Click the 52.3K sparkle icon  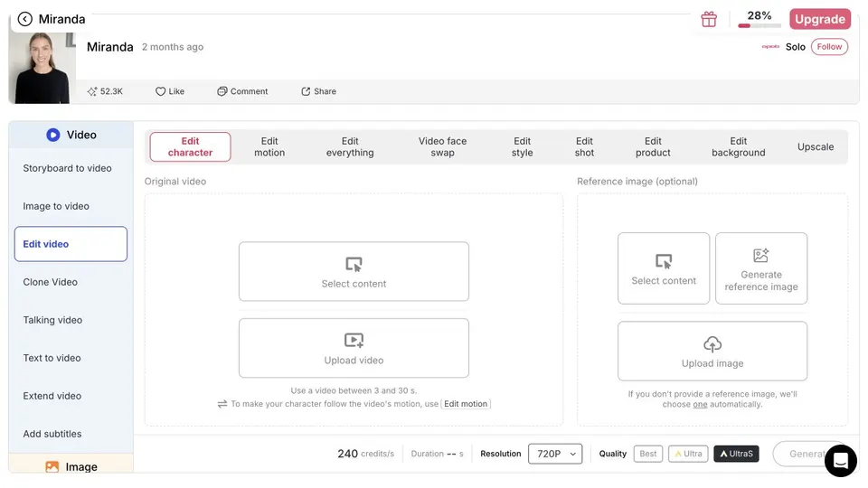(x=92, y=91)
